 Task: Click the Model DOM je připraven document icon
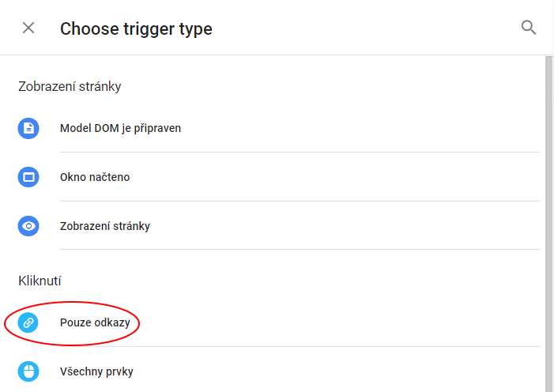click(28, 128)
